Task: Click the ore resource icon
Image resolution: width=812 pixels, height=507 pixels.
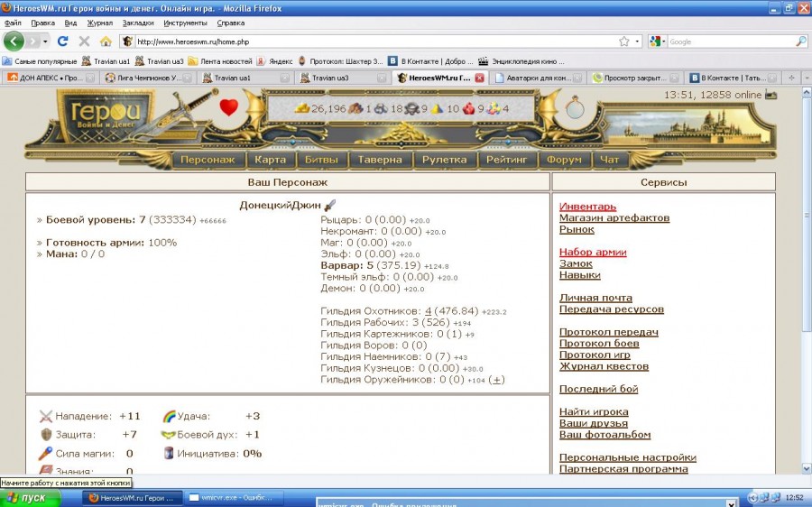Action: [381, 108]
